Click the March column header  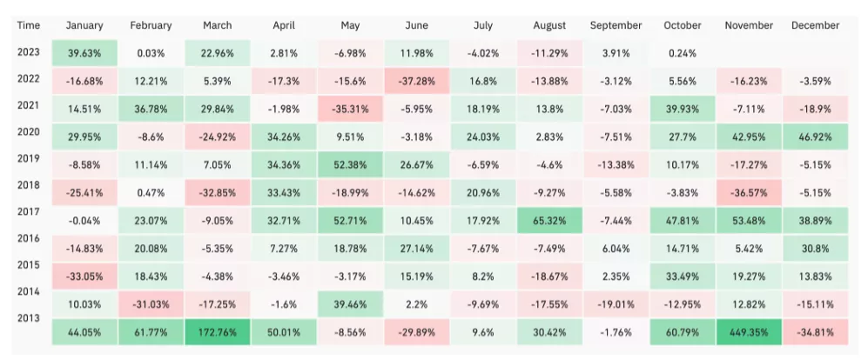coord(217,25)
